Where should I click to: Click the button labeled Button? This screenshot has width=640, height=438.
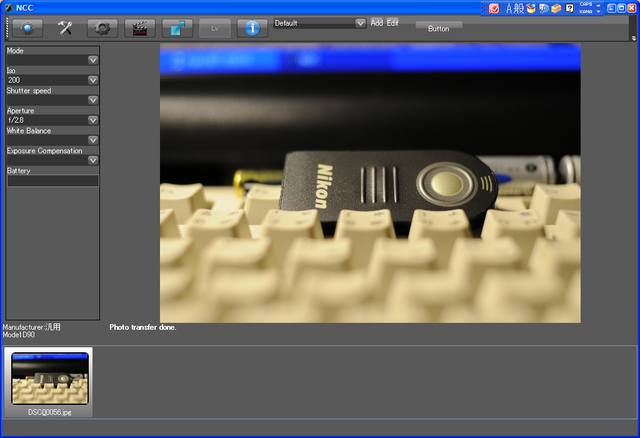(x=439, y=29)
